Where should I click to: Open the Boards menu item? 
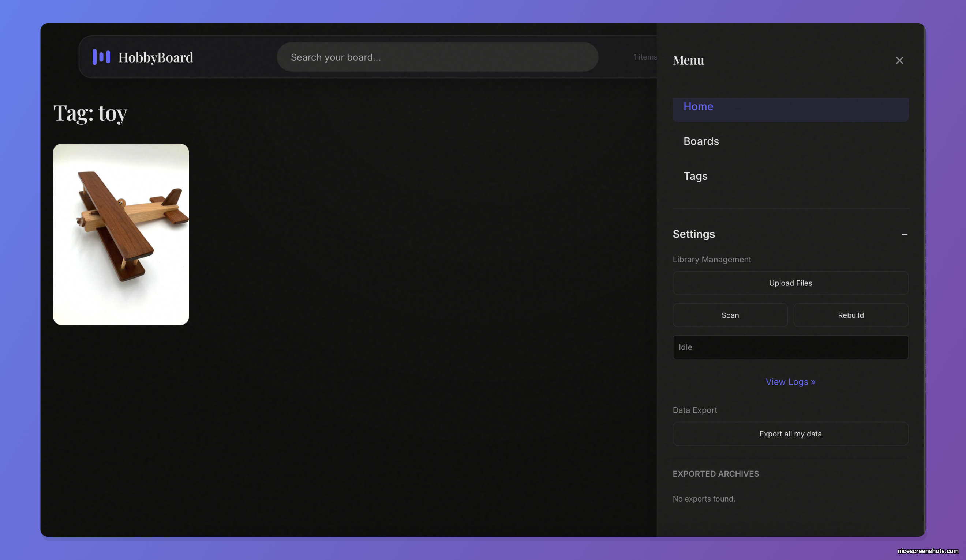(701, 141)
